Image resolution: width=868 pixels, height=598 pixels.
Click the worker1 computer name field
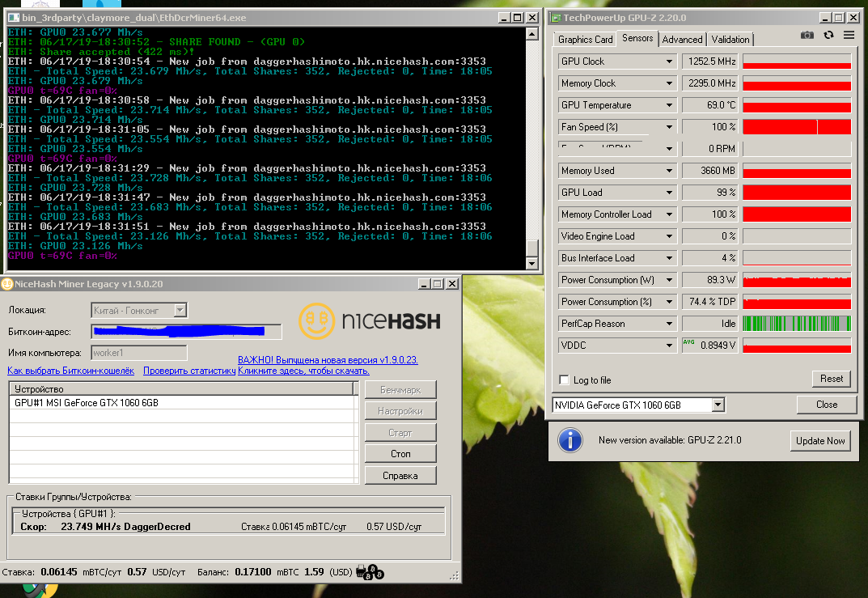pos(139,353)
